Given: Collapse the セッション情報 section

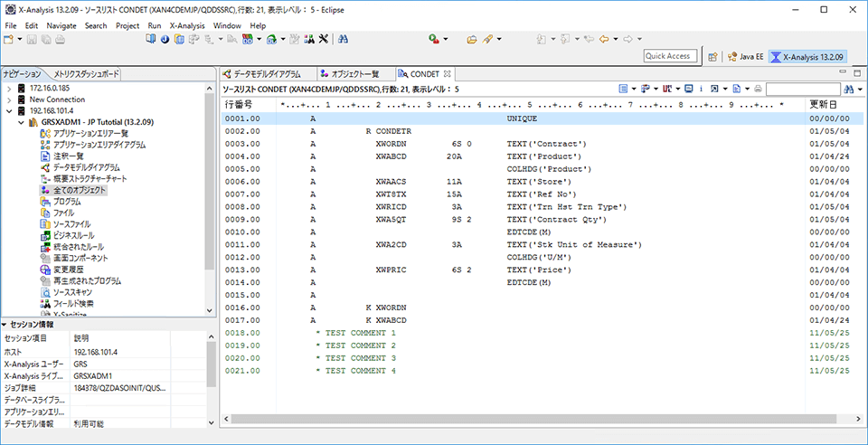Looking at the screenshot, I should [x=5, y=325].
